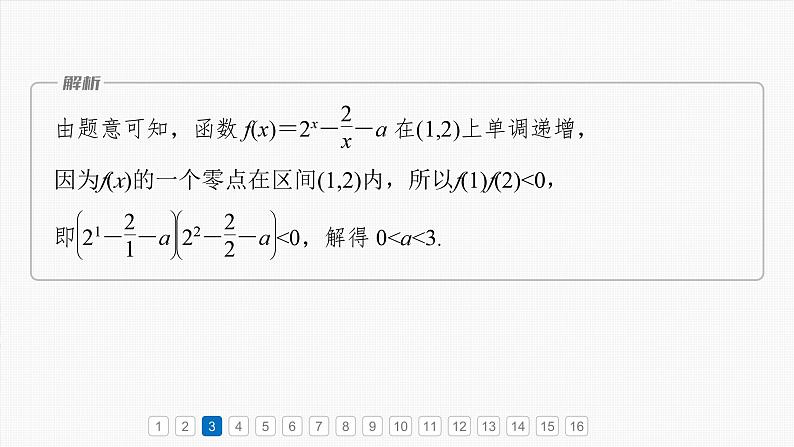
Task: Jump to page 10
Action: (399, 426)
